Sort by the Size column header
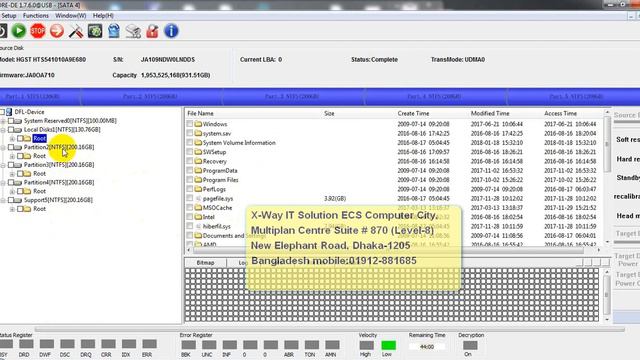Image resolution: width=640 pixels, height=360 pixels. pos(329,113)
